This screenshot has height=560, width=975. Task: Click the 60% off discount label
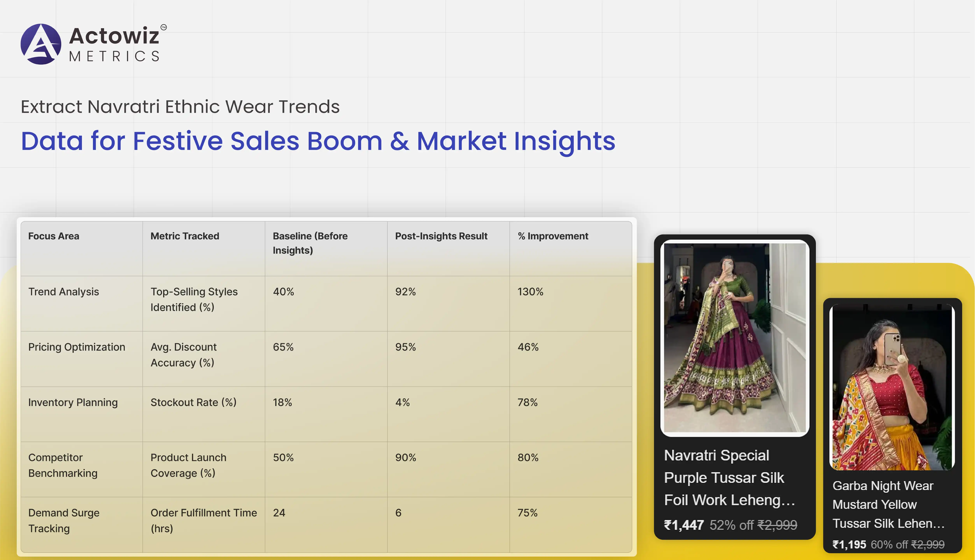coord(890,545)
